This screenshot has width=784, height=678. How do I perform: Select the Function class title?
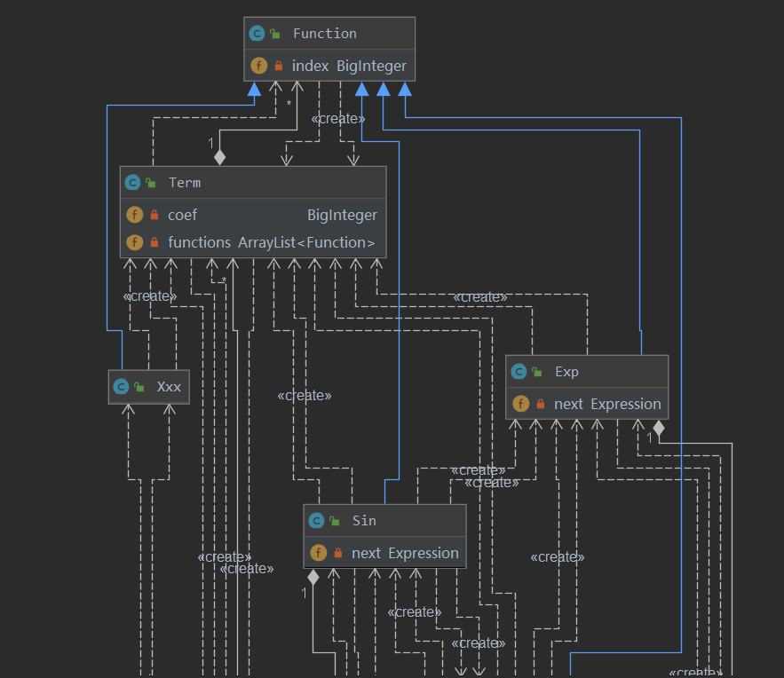[x=324, y=34]
